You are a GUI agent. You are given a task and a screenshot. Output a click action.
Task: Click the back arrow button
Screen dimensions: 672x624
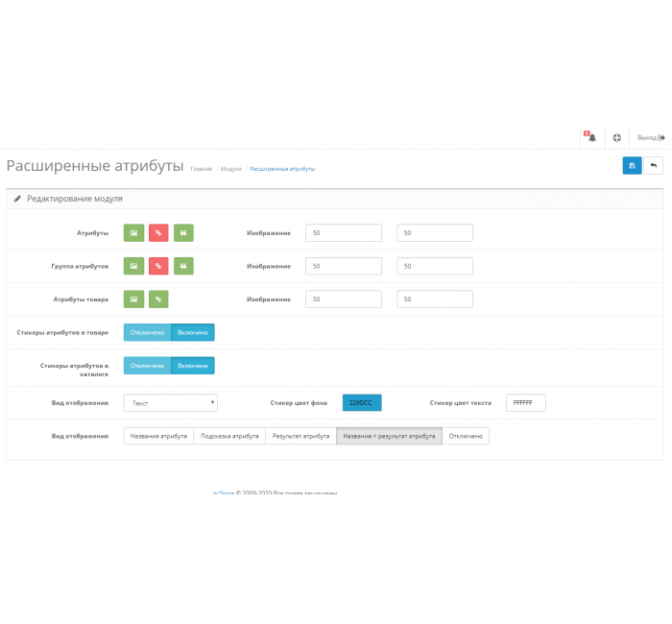tap(654, 165)
